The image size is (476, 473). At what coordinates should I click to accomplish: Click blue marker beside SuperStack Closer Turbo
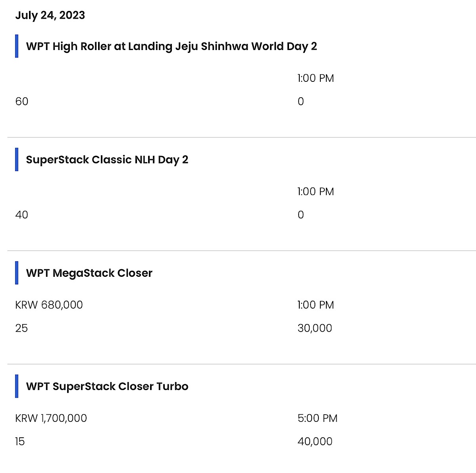point(17,386)
